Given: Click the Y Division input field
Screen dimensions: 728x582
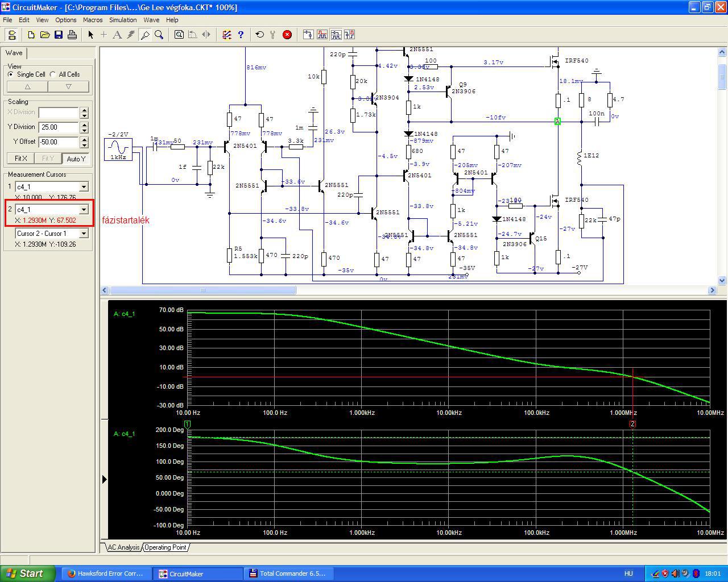Looking at the screenshot, I should pyautogui.click(x=58, y=127).
